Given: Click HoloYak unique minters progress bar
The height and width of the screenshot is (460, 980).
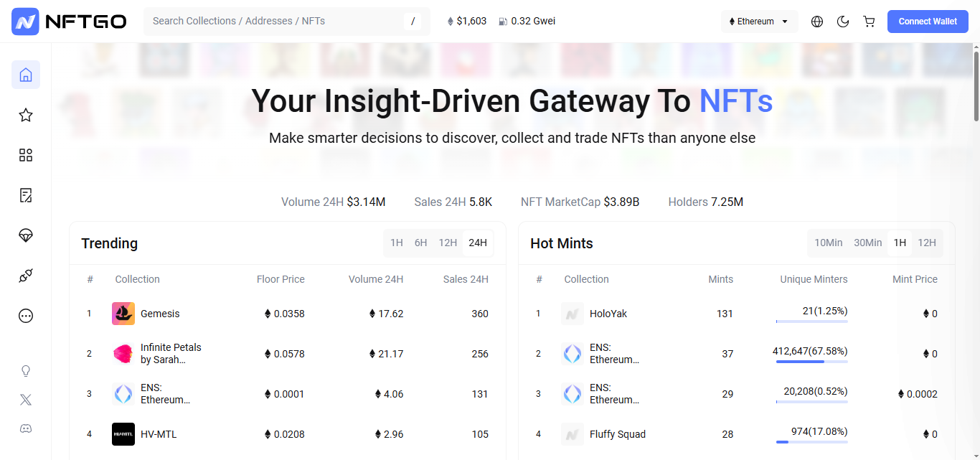Looking at the screenshot, I should pyautogui.click(x=812, y=321).
